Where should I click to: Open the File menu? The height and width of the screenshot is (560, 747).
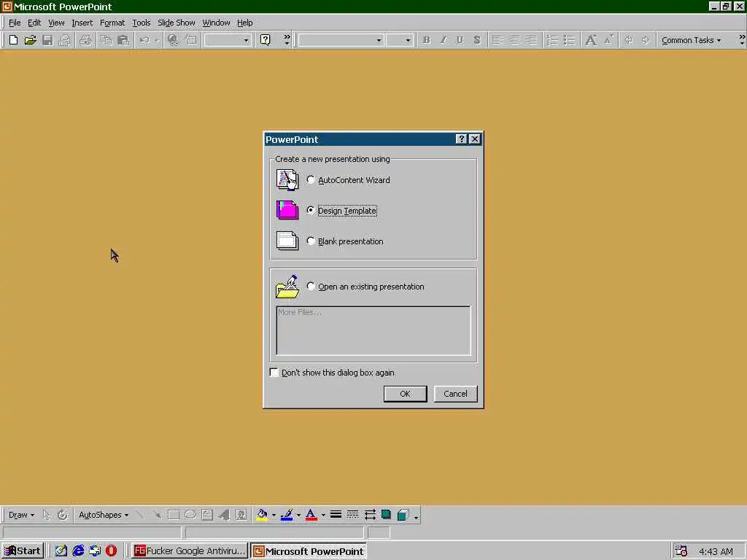coord(15,23)
